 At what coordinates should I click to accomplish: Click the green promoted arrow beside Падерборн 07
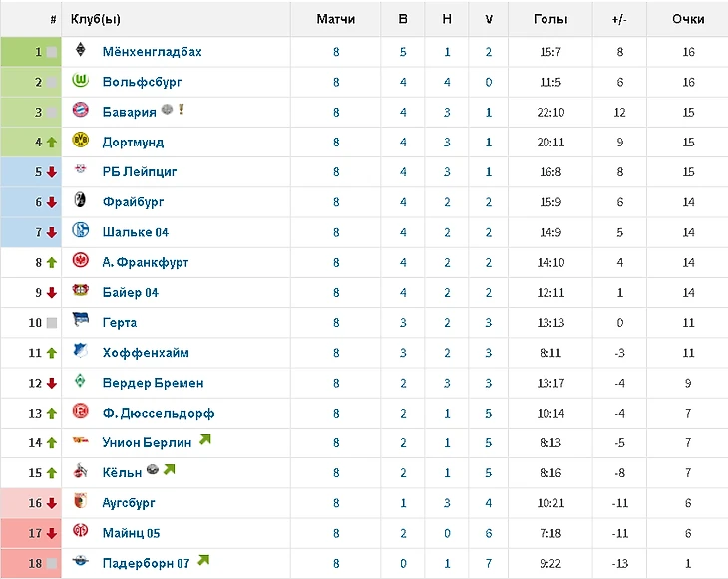(203, 560)
